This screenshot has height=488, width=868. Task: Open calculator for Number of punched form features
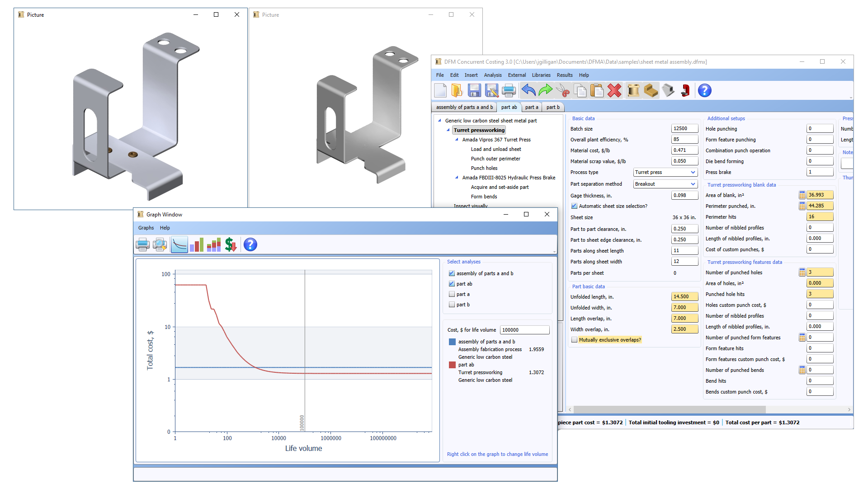tap(802, 338)
